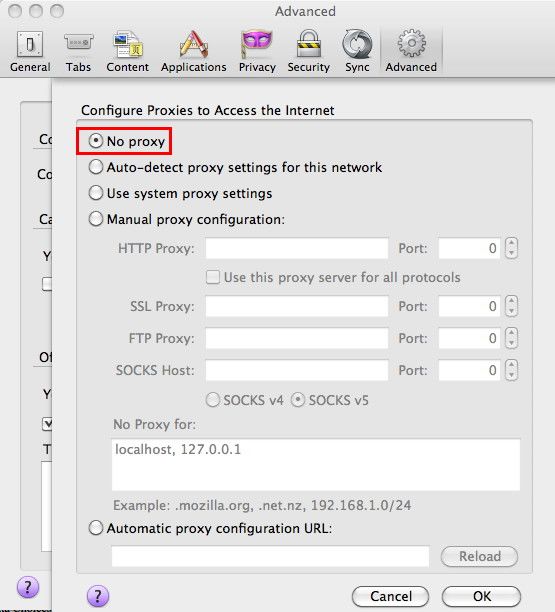Click the SOCKS Host port stepper
Image resolution: width=555 pixels, height=612 pixels.
tap(511, 370)
